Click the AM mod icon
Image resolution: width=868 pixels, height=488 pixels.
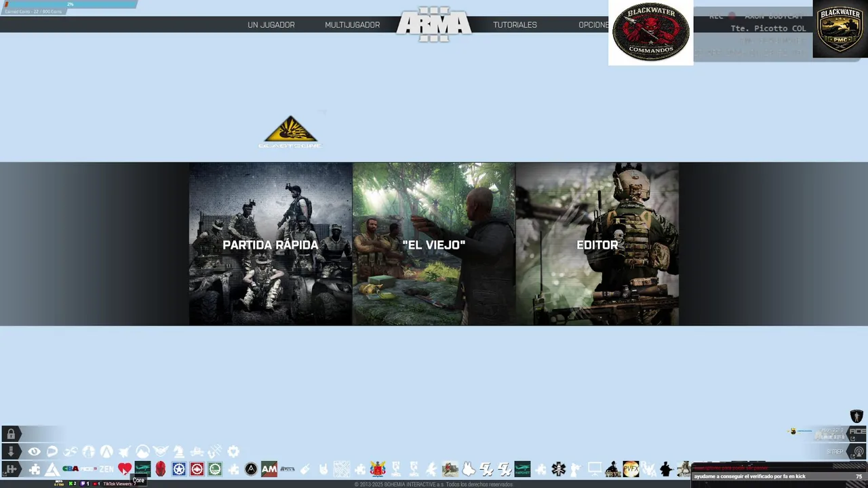(269, 469)
